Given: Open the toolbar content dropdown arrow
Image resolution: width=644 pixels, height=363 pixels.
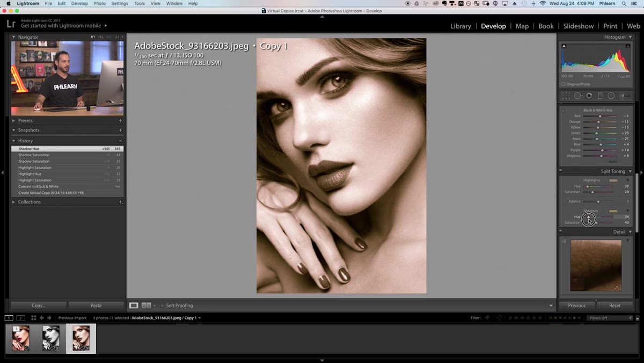Looking at the screenshot, I should (x=551, y=306).
